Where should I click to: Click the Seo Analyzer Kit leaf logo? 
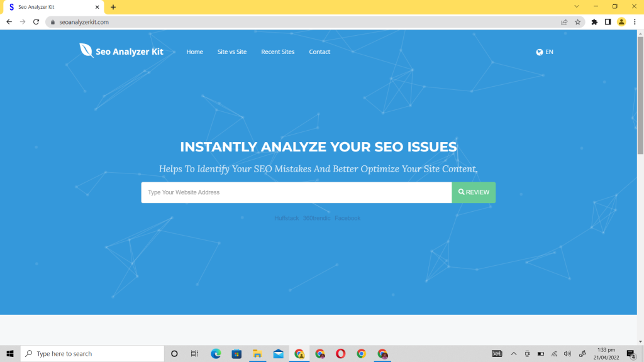tap(86, 51)
